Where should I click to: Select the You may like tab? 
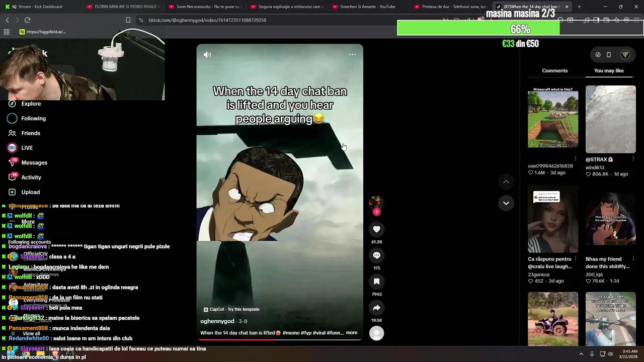(x=609, y=70)
